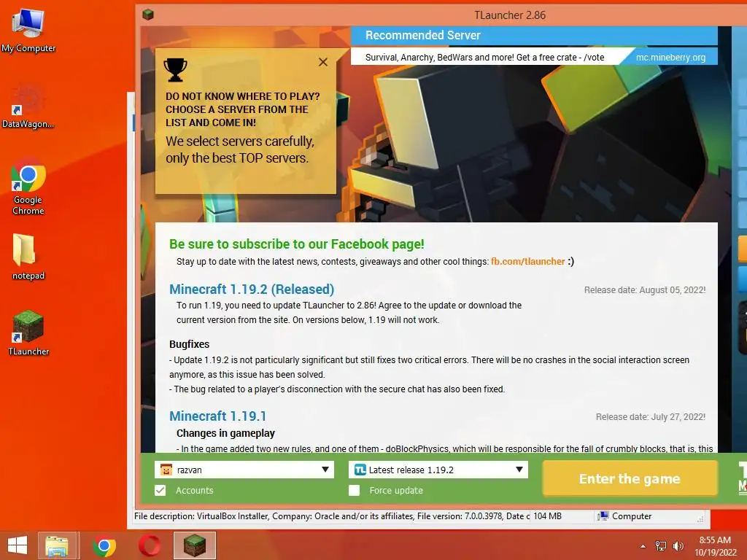Click the trophy icon in server tip
747x560 pixels.
click(175, 69)
